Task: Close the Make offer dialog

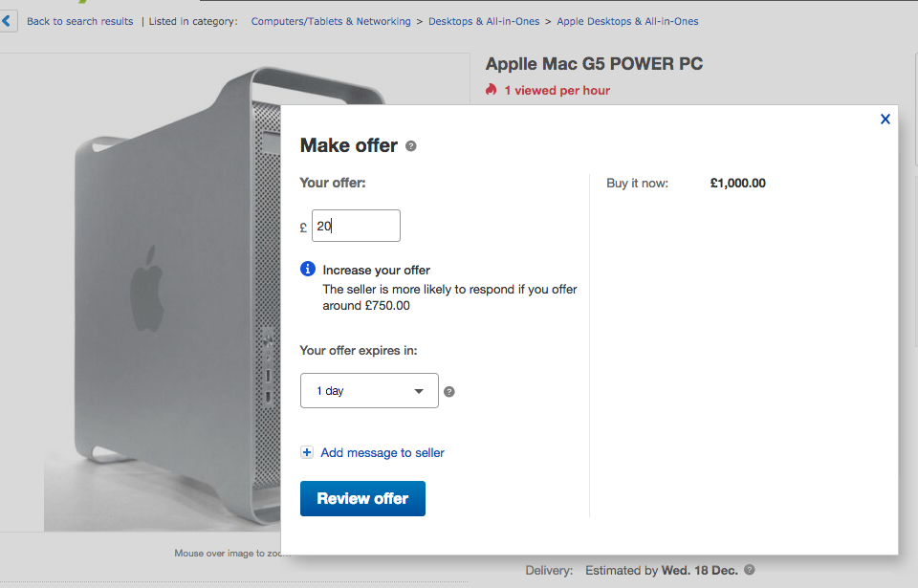Action: [885, 119]
